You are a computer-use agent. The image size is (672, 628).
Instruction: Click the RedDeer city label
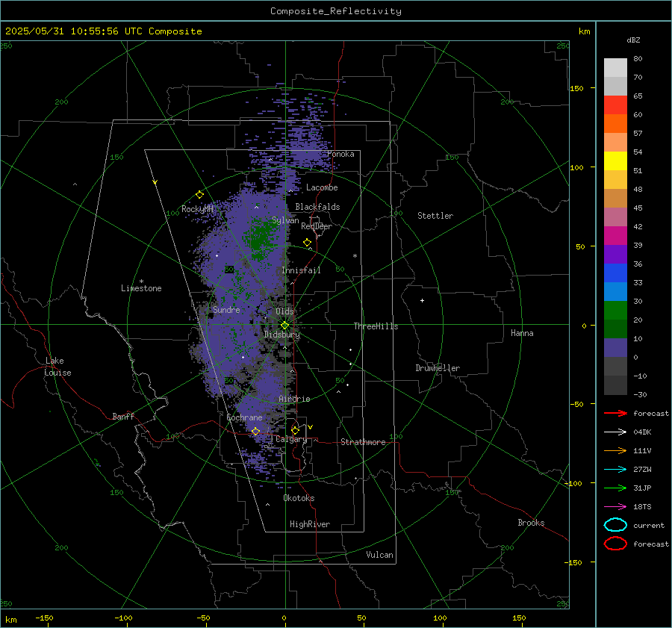pyautogui.click(x=317, y=226)
